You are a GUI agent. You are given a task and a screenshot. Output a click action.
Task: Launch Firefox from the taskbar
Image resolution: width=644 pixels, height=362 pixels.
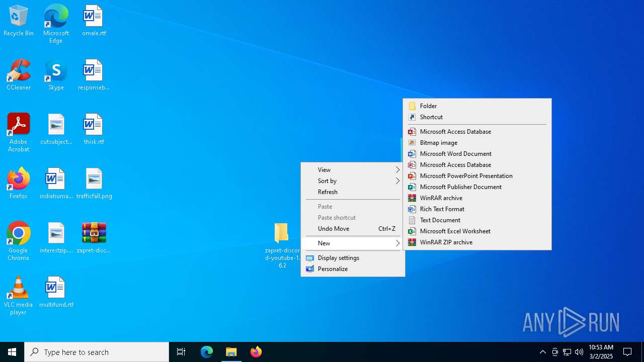tap(256, 352)
